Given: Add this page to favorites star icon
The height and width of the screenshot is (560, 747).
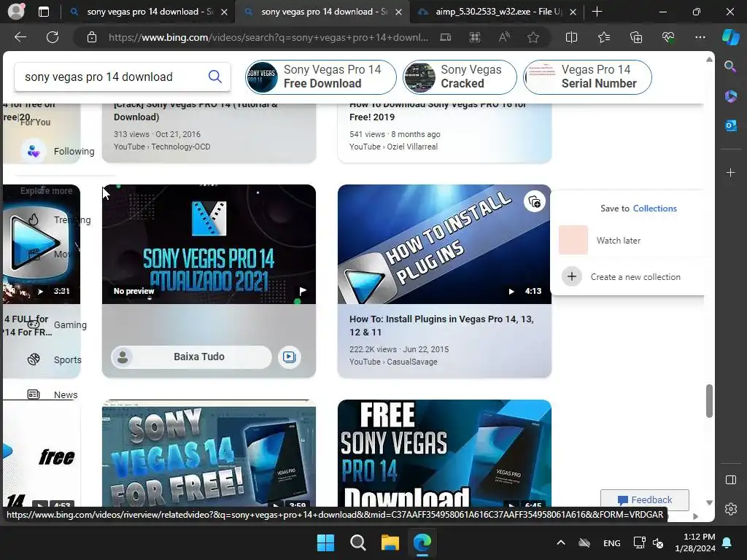Looking at the screenshot, I should point(533,37).
